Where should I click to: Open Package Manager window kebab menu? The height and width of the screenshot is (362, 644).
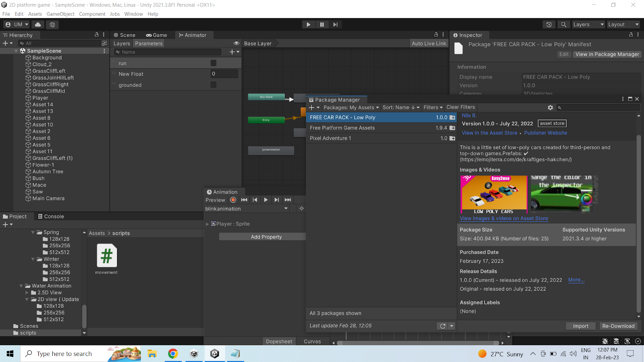pos(623,99)
